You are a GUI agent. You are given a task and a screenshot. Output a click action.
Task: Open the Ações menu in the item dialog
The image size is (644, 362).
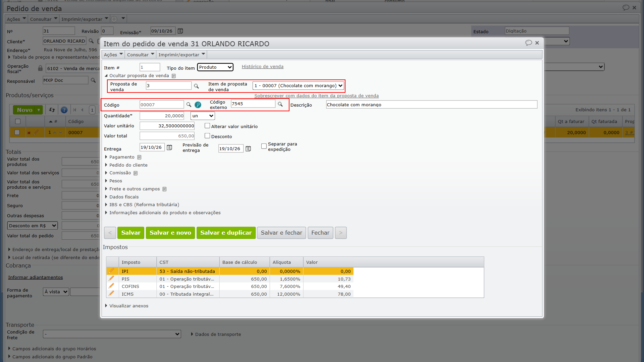pyautogui.click(x=113, y=55)
